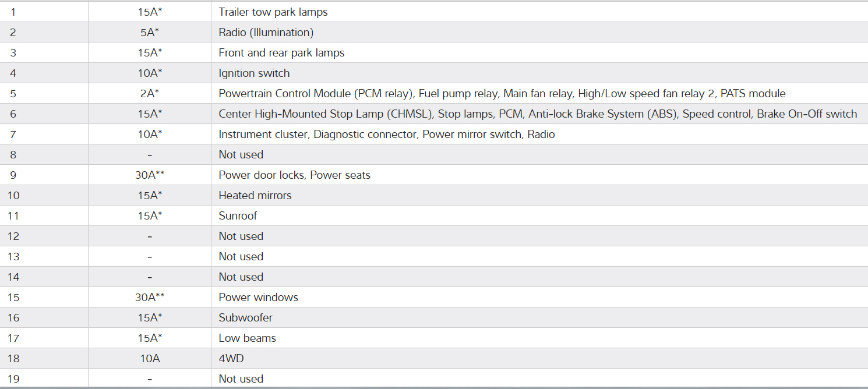Select the "Radio (Illumination)" row text
This screenshot has width=868, height=389.
pyautogui.click(x=266, y=32)
